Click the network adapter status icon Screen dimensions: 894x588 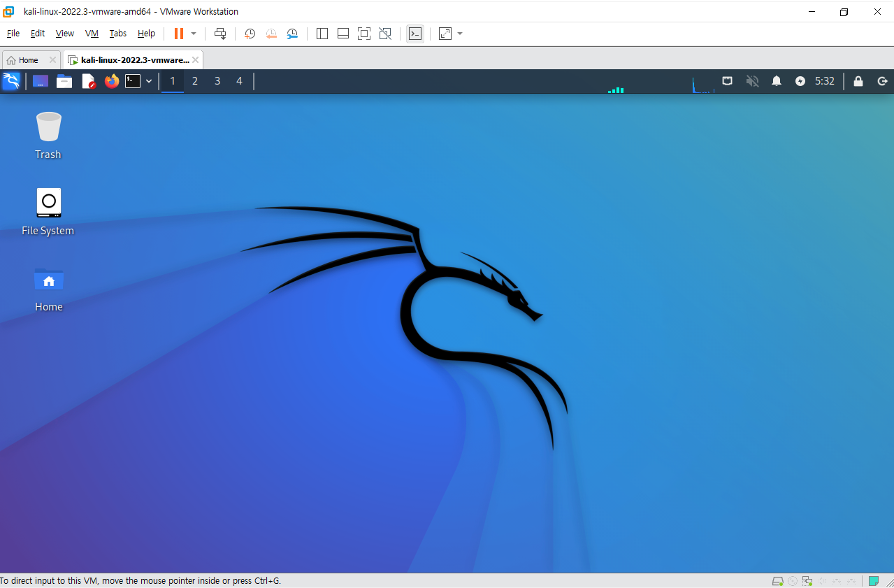click(x=807, y=581)
